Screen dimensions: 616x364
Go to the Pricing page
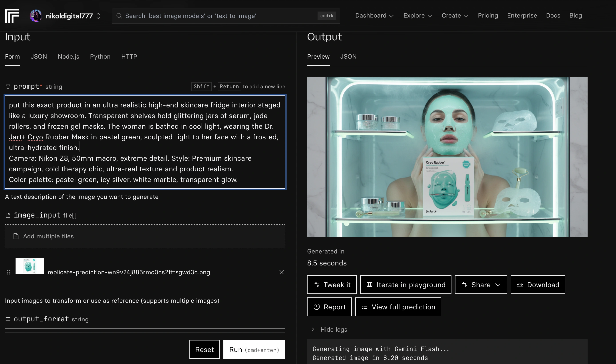click(488, 16)
